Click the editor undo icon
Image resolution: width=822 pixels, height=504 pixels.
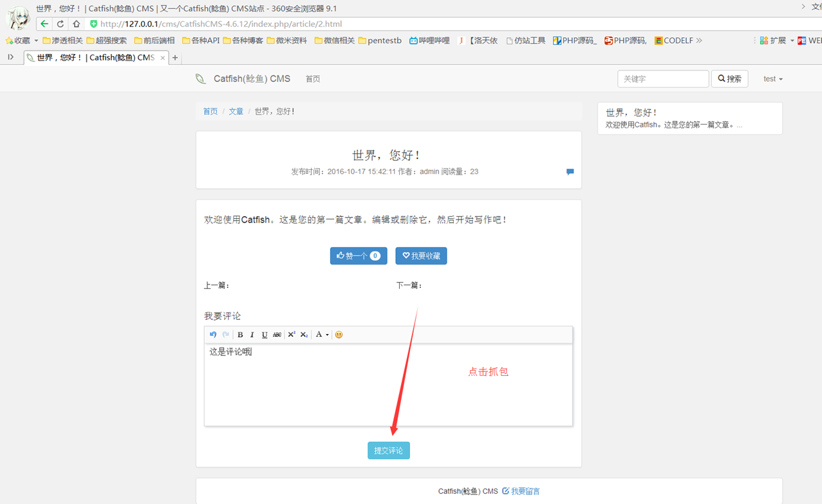213,335
